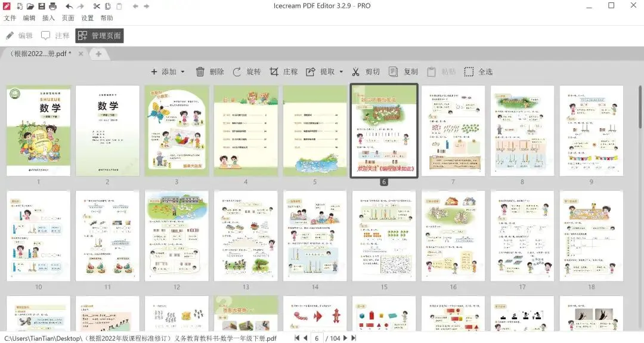Rotate selected page with 旋转 button

click(x=247, y=72)
